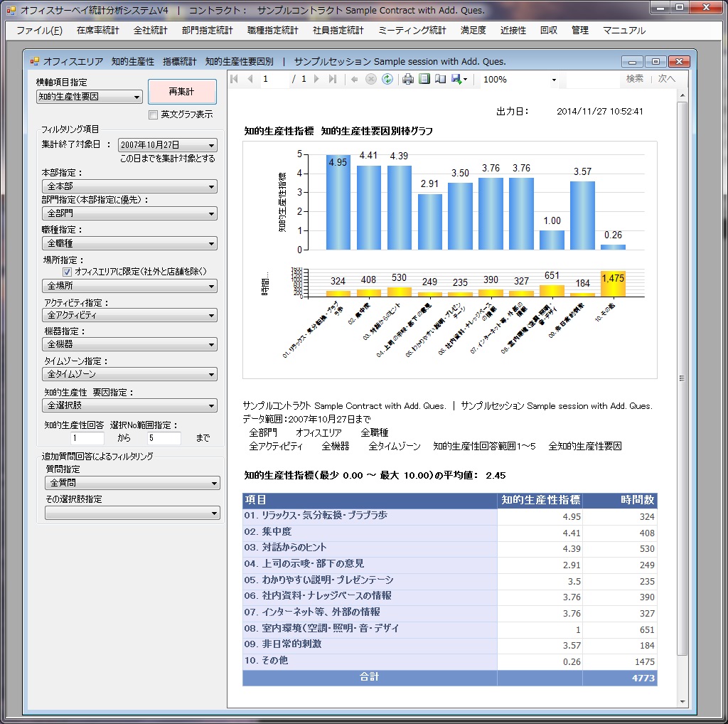Open 管理 menu
Screen dimensions: 728x724
tap(580, 31)
